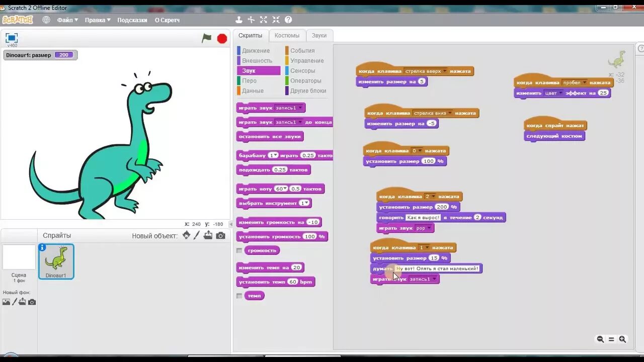Open note dropdown in играть ноту block

click(285, 189)
